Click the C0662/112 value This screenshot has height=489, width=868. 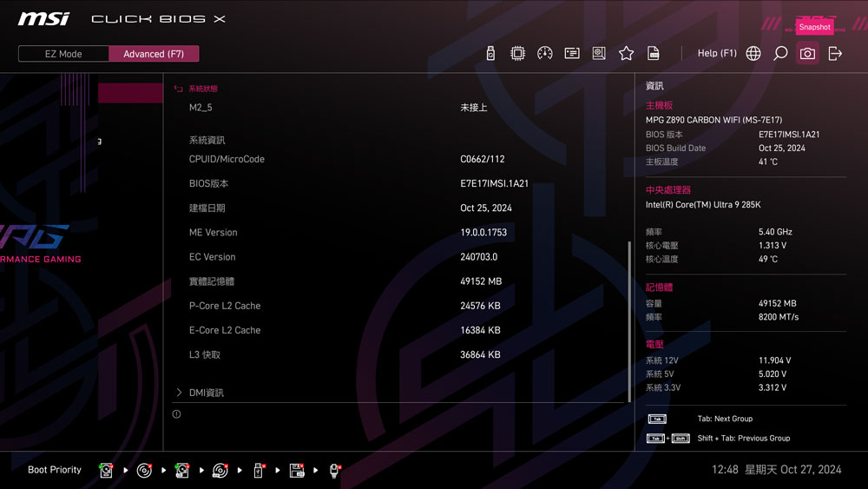click(482, 159)
